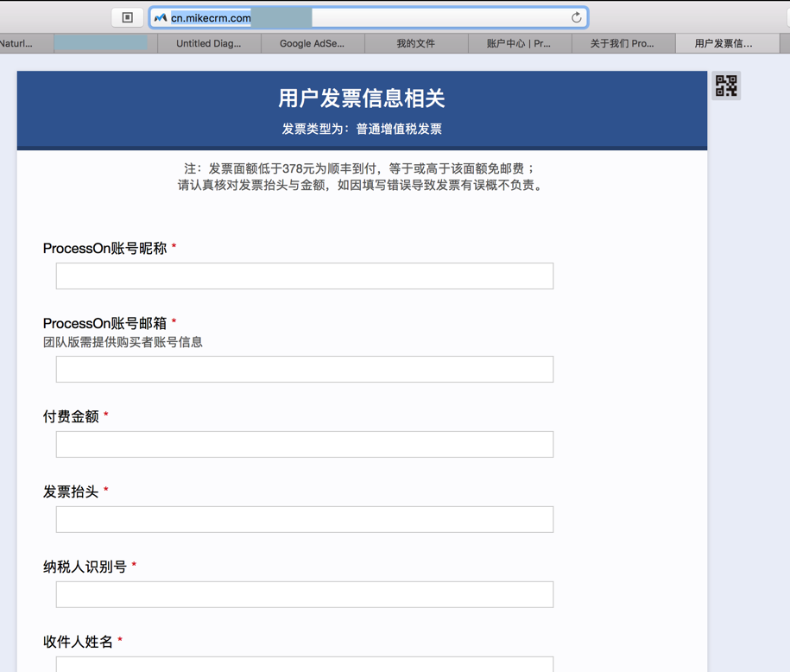Image resolution: width=790 pixels, height=672 pixels.
Task: Switch to the 关于我们 Pro... tab
Action: click(x=623, y=43)
